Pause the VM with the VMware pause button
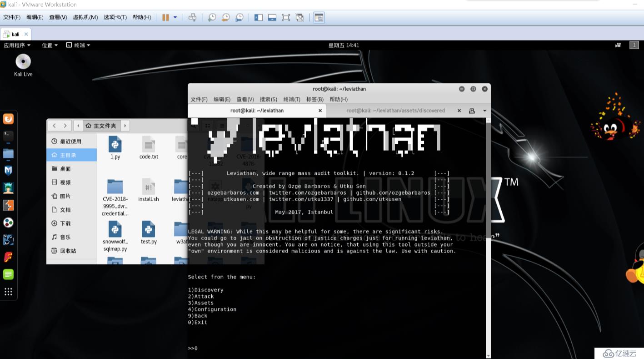 (165, 17)
